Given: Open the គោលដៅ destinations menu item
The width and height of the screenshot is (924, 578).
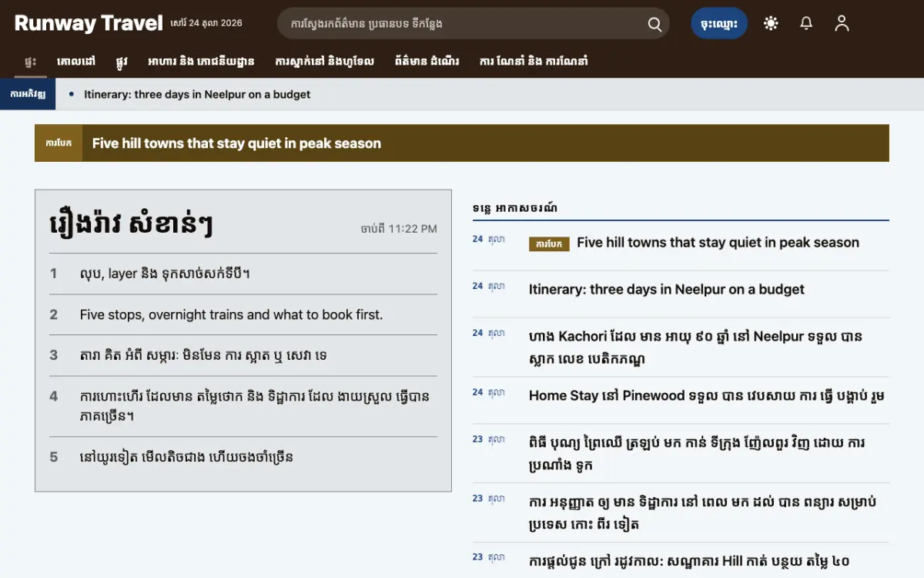Looking at the screenshot, I should click(76, 62).
